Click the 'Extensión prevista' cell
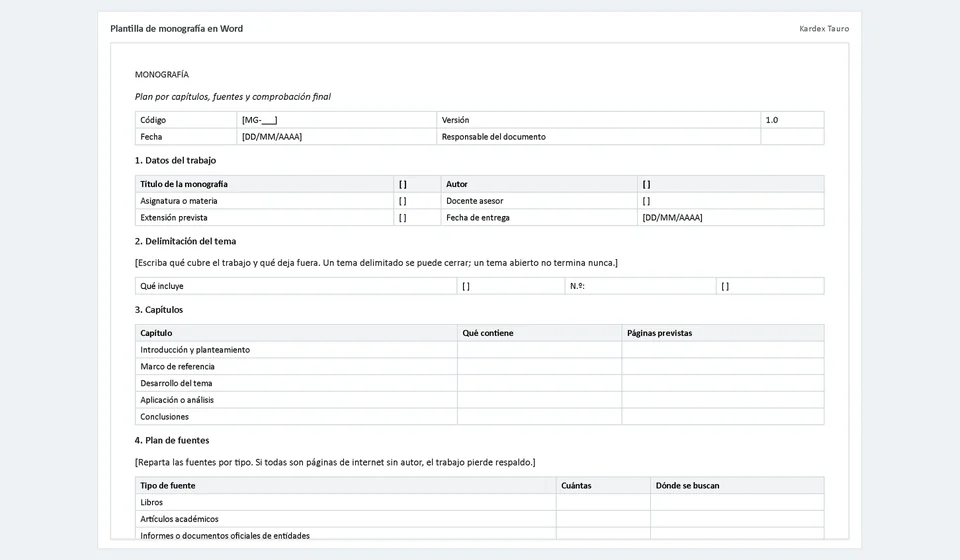Image resolution: width=960 pixels, height=560 pixels. 264,217
